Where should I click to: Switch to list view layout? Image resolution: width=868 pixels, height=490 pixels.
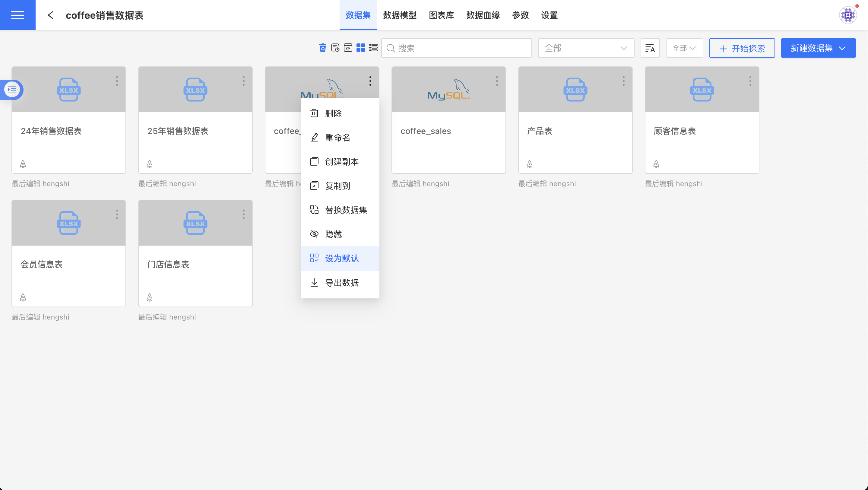(x=373, y=48)
